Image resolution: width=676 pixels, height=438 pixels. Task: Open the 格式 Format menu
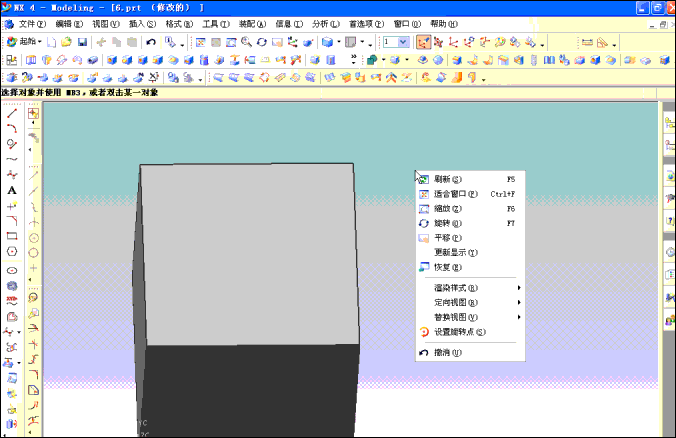click(x=179, y=24)
